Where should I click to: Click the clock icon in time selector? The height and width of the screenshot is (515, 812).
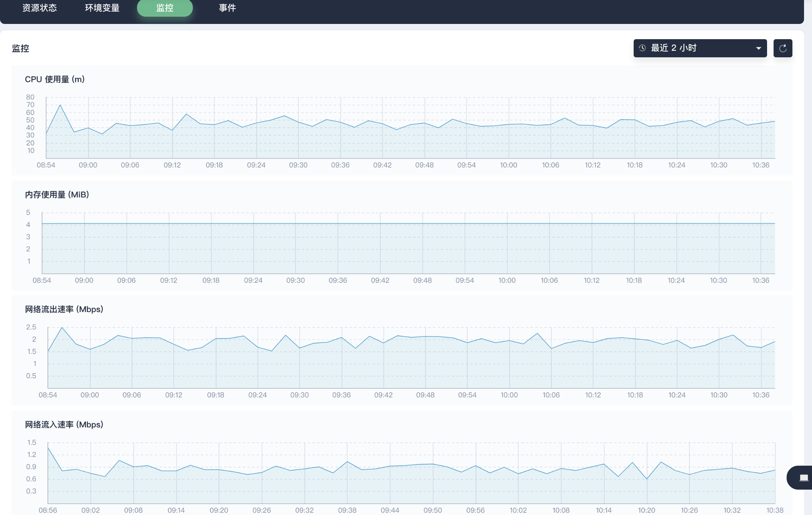click(x=642, y=48)
